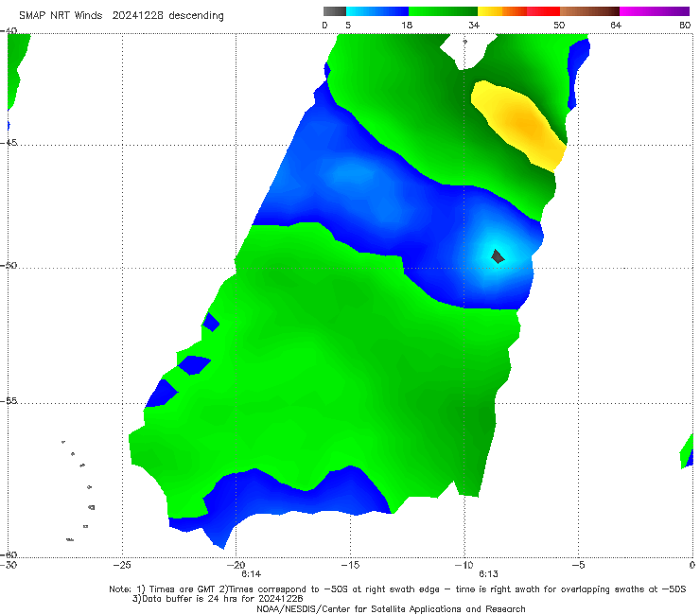
Task: Click the note '3)Data buffer is 24 hrs'
Action: point(218,599)
